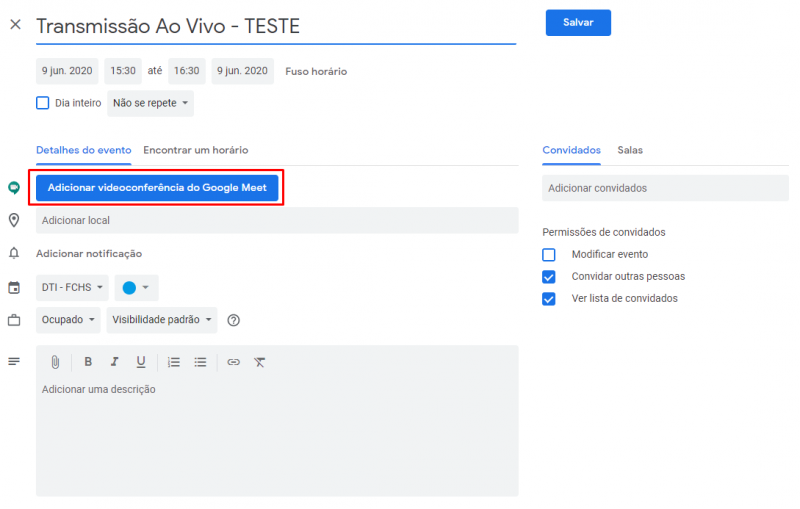Click the remove formatting icon
The image size is (800, 509).
(260, 362)
